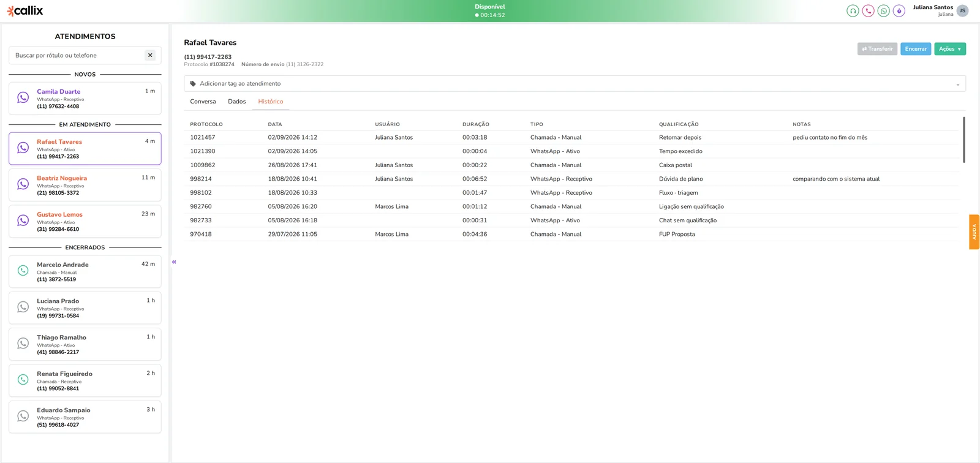The image size is (980, 463).
Task: Expand the Adicionar tag ao atendimento dropdown
Action: (x=575, y=84)
